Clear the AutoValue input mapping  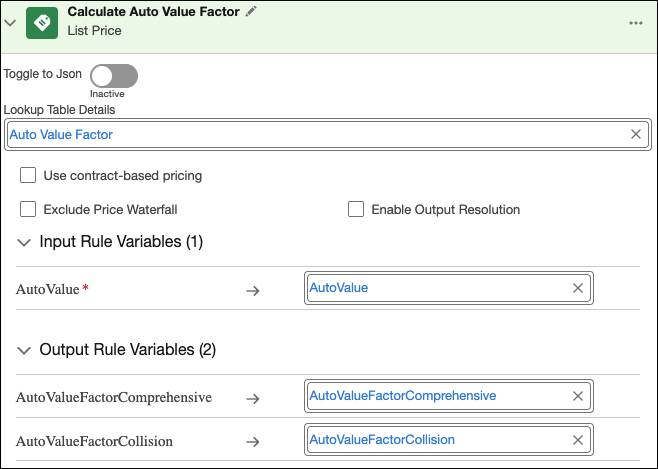coord(578,288)
